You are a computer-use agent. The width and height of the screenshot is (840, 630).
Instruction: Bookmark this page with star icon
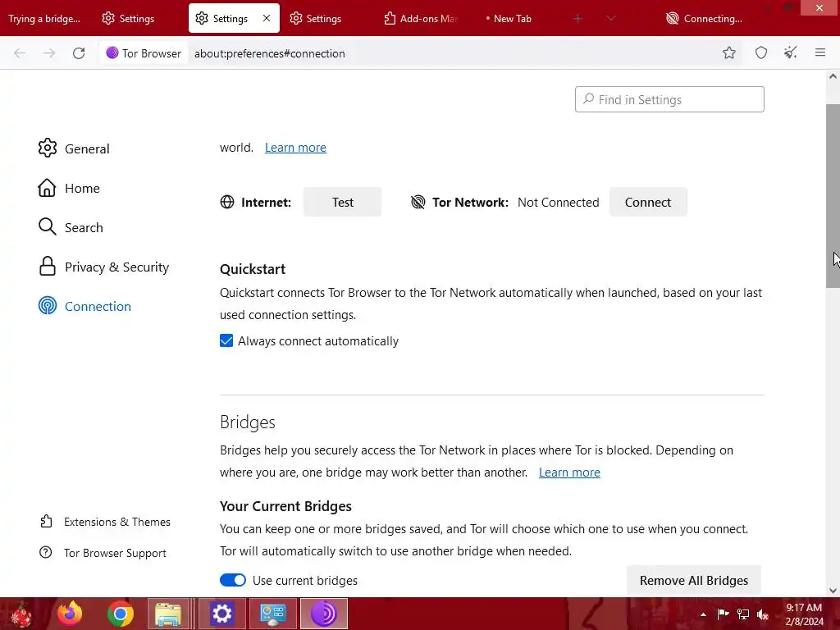(729, 52)
